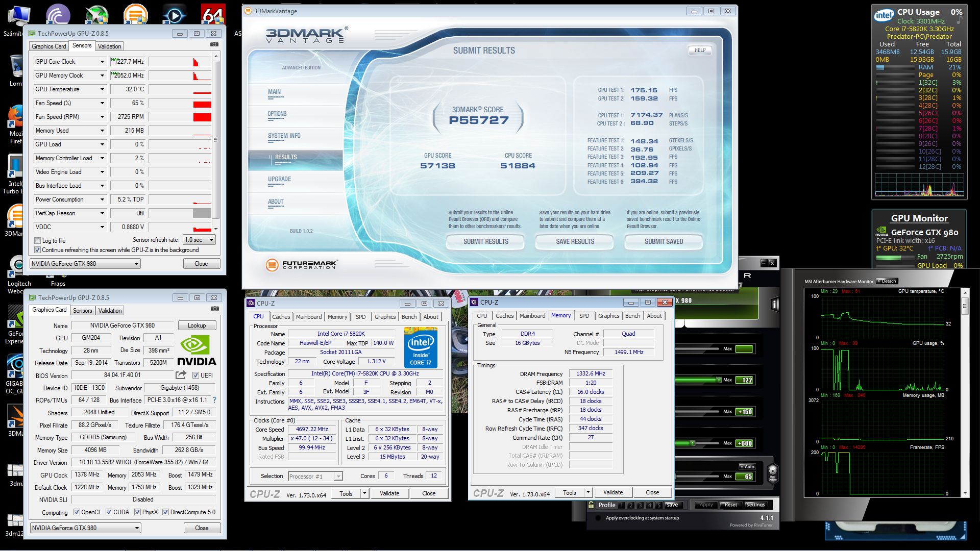Click the Lookup button in GPU-Z
The image size is (980, 551).
[x=197, y=325]
